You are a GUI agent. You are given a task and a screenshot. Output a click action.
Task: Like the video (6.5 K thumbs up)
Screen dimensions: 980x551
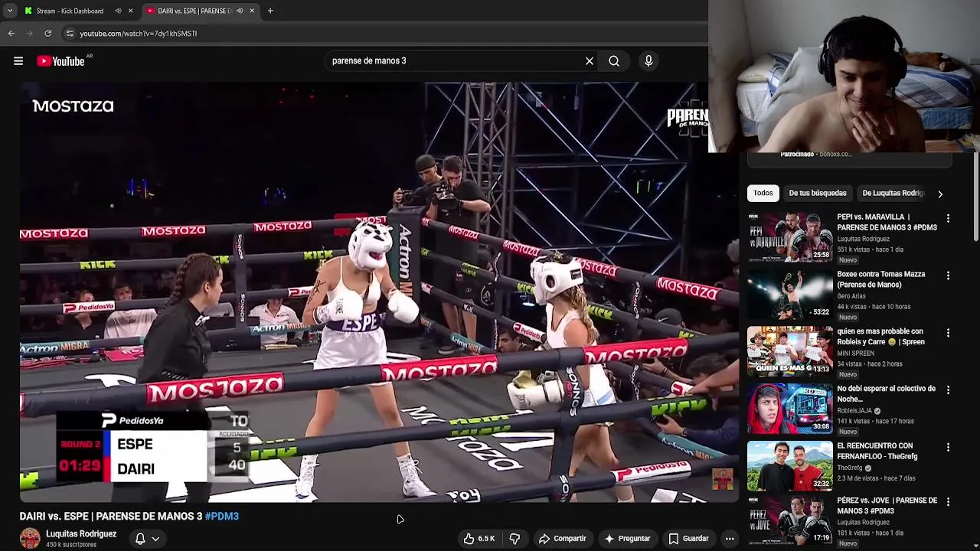479,539
